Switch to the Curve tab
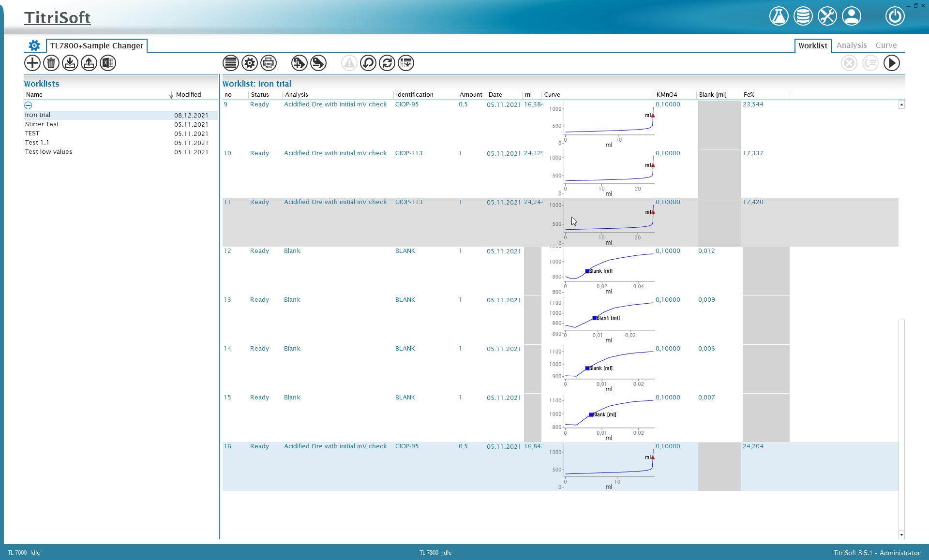 coord(886,45)
